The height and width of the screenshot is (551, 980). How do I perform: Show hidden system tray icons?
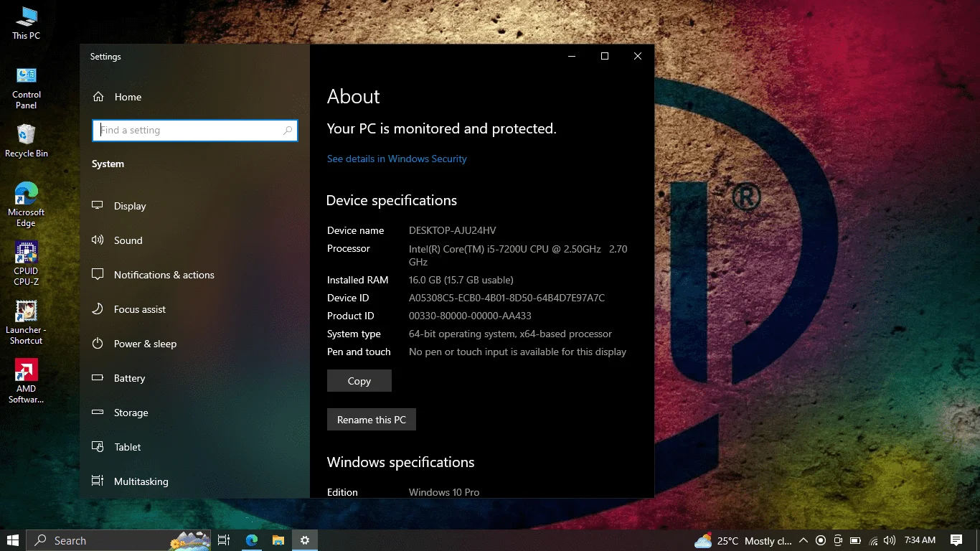click(804, 540)
